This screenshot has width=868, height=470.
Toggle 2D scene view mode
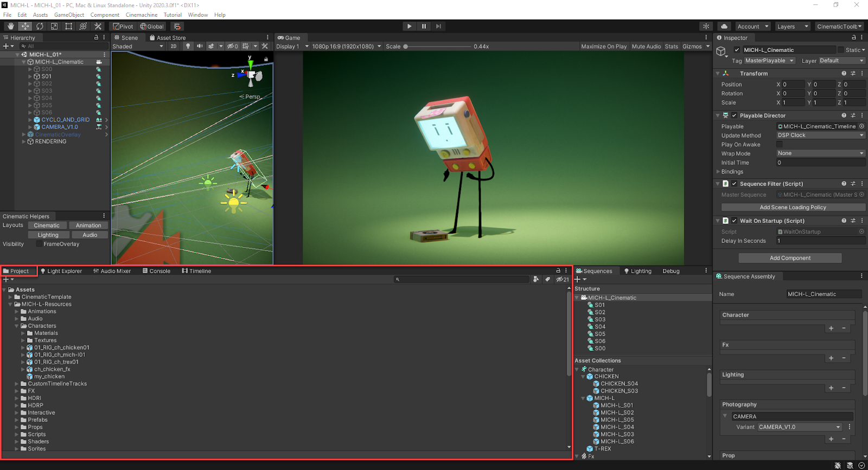point(174,46)
